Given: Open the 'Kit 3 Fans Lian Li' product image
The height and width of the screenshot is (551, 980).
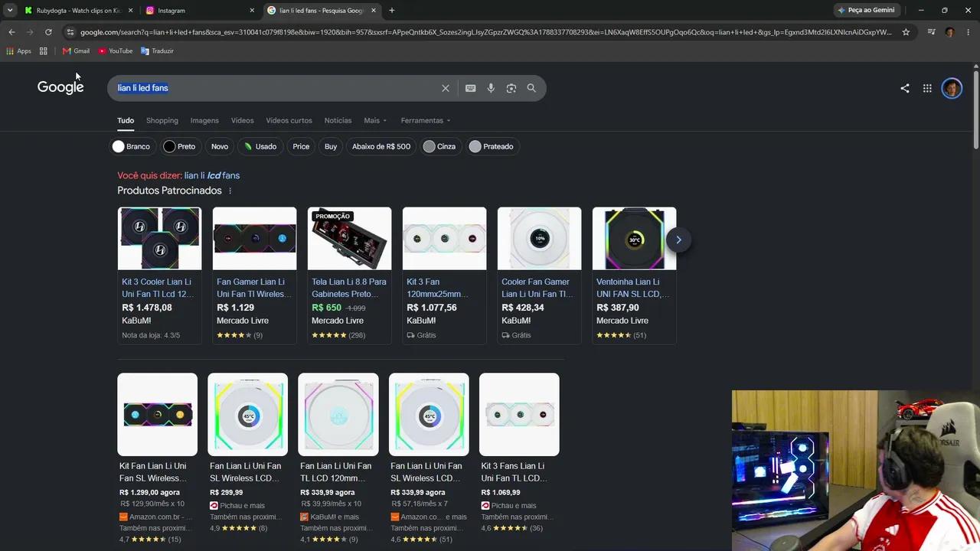Looking at the screenshot, I should click(519, 415).
